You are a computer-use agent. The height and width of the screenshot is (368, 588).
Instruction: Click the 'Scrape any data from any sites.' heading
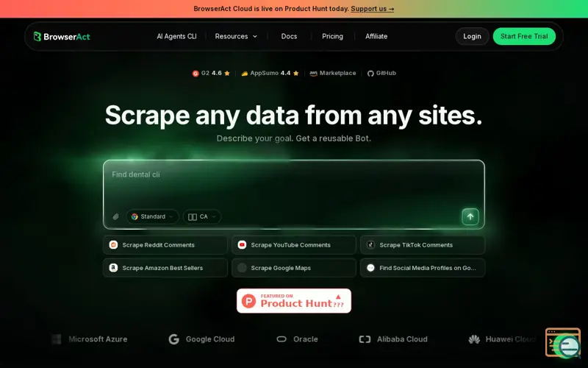pyautogui.click(x=293, y=116)
